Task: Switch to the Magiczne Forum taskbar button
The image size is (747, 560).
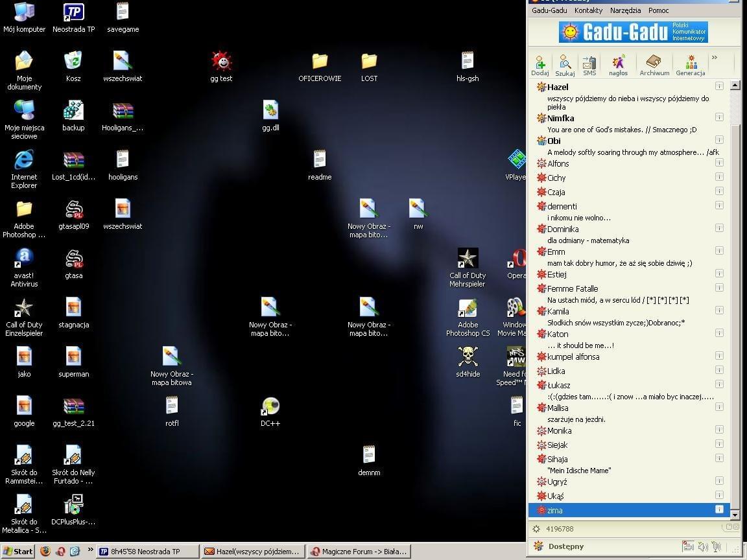Action: coord(358,552)
